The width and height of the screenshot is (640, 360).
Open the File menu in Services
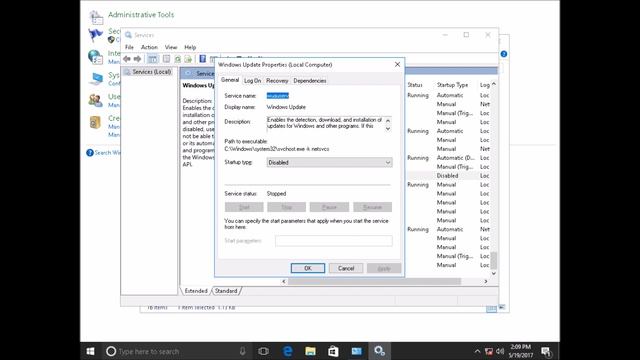click(129, 47)
